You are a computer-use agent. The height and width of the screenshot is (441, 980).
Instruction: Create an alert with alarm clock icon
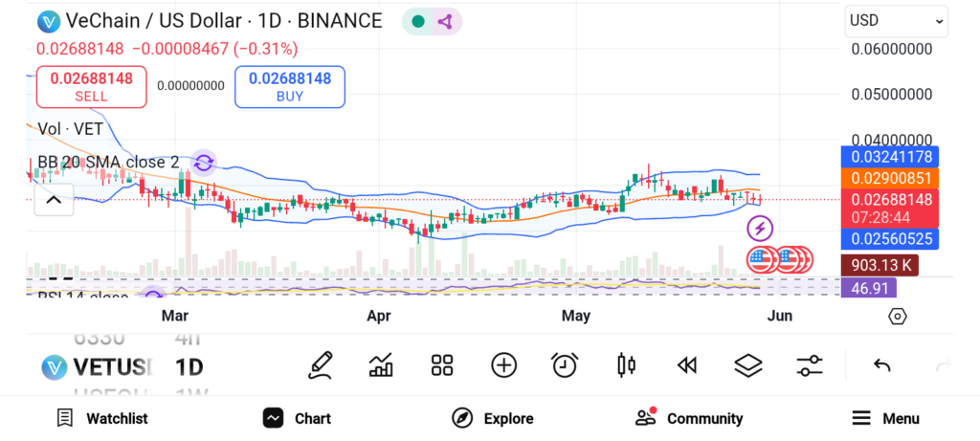tap(565, 365)
